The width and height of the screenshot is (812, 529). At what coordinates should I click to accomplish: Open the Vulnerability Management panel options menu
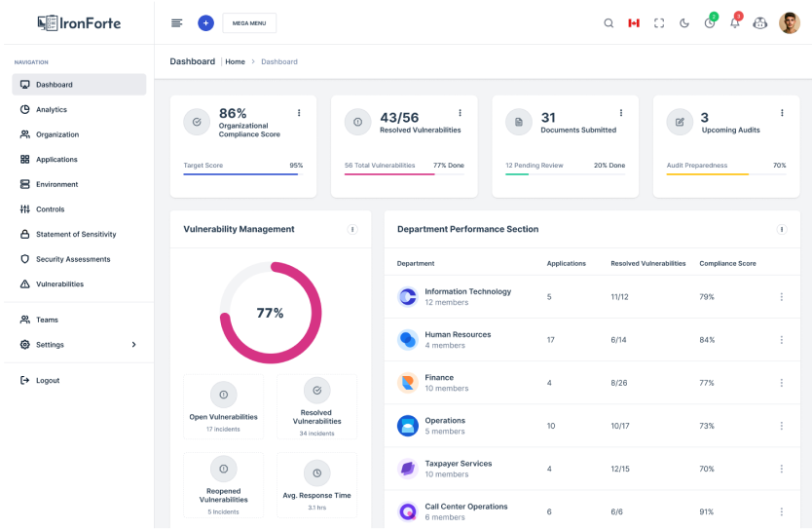(x=351, y=230)
